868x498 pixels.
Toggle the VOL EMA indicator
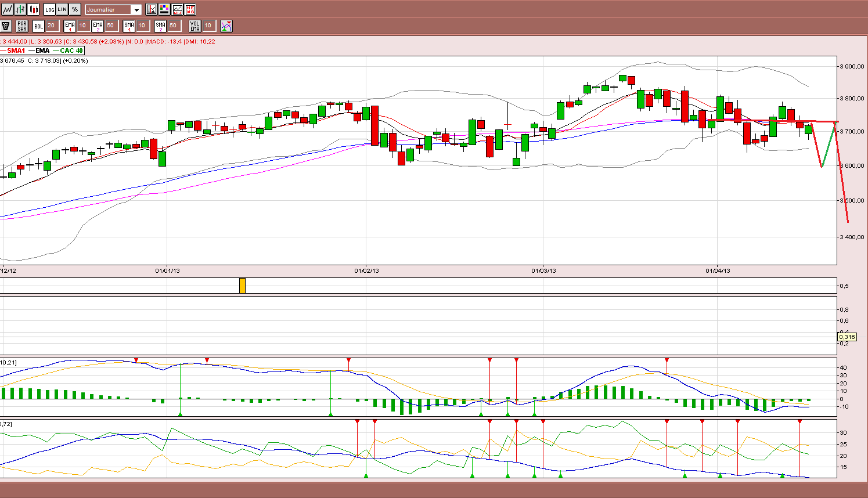coord(195,26)
